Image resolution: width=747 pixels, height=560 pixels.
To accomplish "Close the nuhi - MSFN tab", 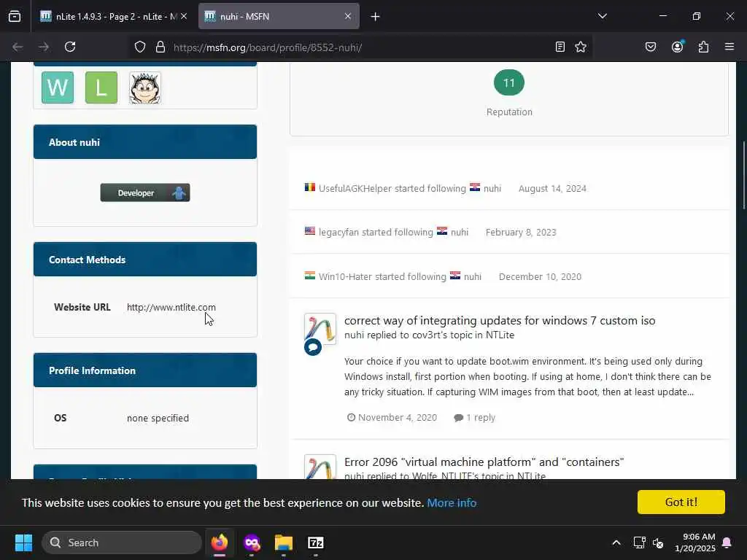I will tap(348, 16).
